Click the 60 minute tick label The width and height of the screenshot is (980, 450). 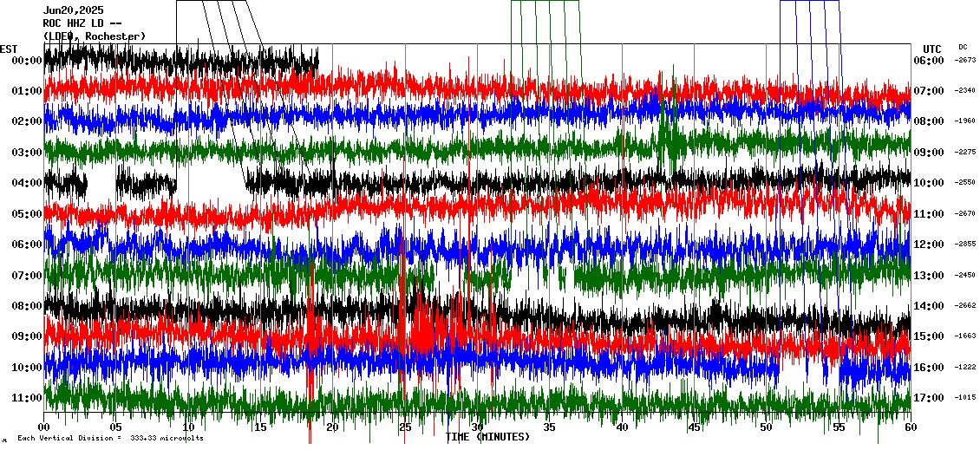[x=910, y=427]
